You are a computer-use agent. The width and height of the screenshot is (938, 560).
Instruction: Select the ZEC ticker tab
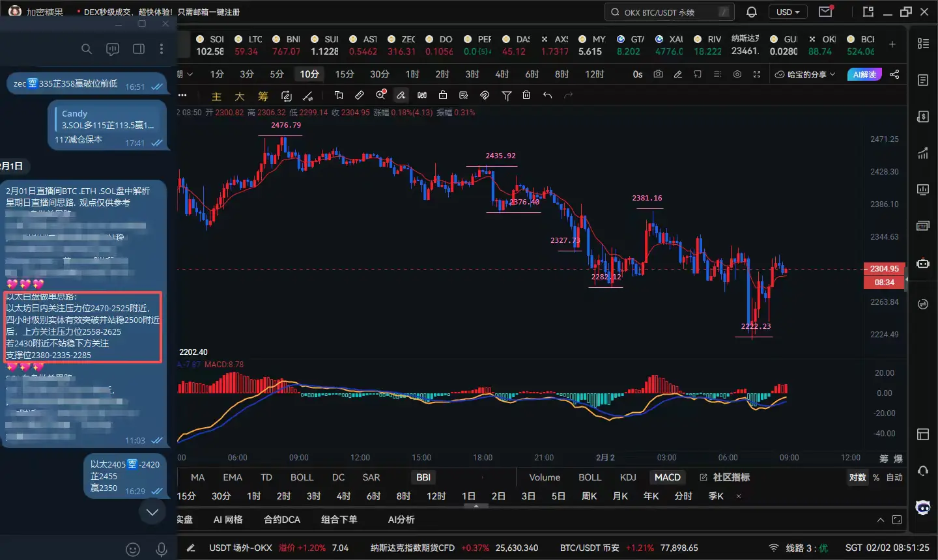(x=401, y=45)
